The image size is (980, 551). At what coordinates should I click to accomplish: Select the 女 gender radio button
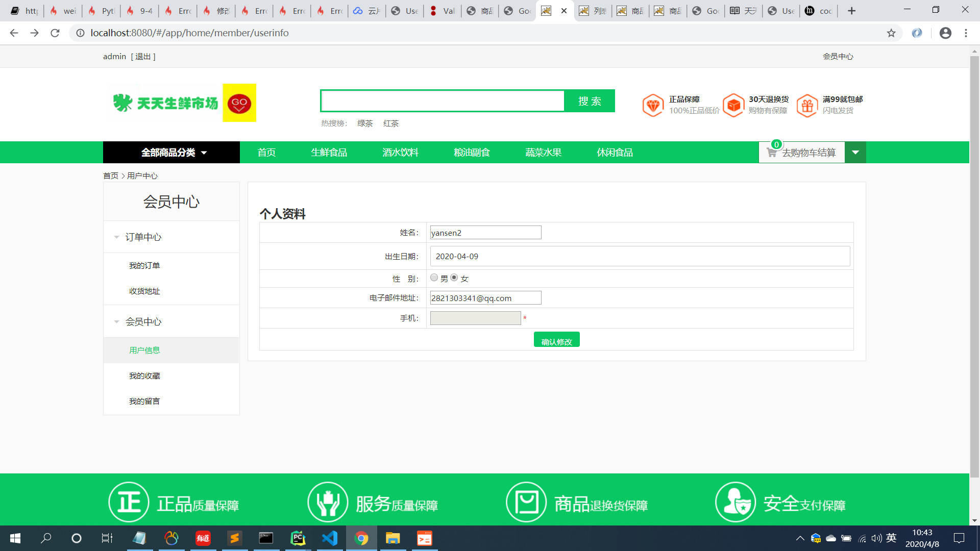tap(454, 278)
